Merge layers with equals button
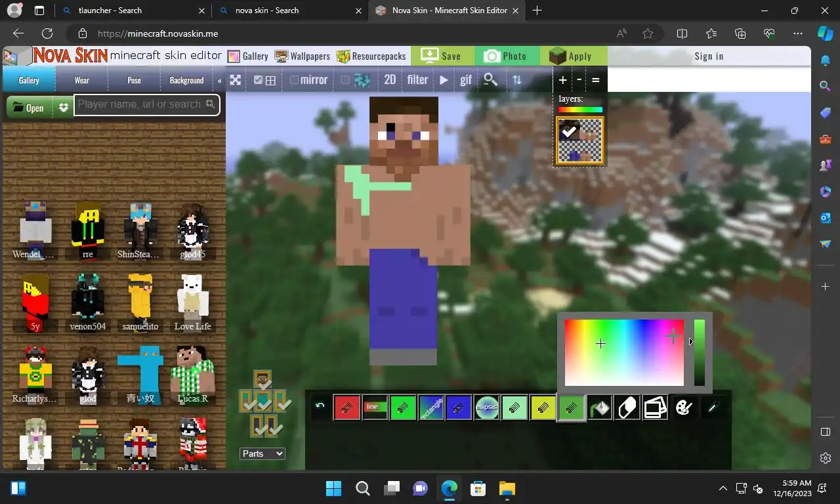The width and height of the screenshot is (840, 504). point(596,80)
